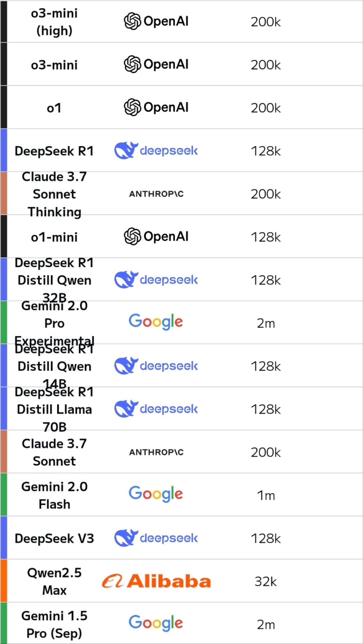Click the black color strip beside o1
363x644 pixels.
point(4,107)
